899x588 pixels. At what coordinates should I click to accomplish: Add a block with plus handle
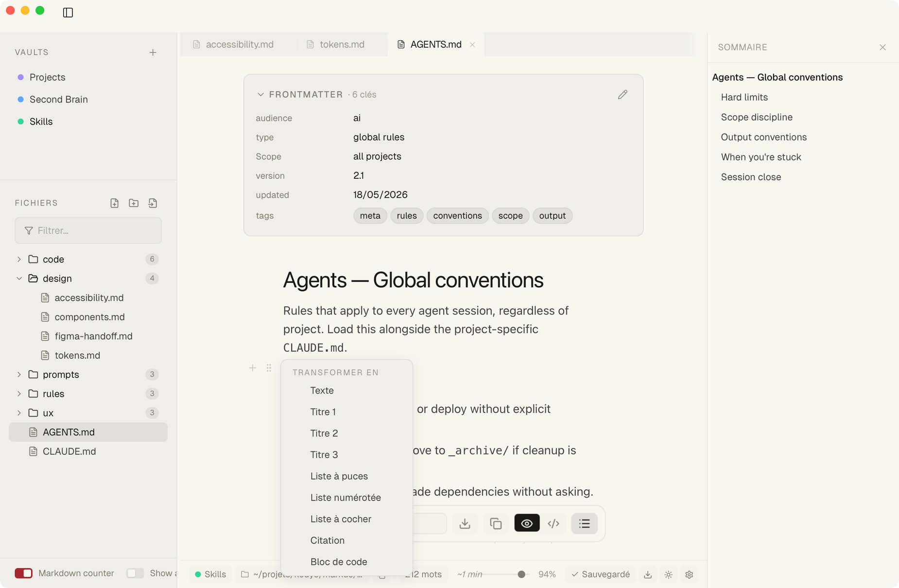pos(253,368)
